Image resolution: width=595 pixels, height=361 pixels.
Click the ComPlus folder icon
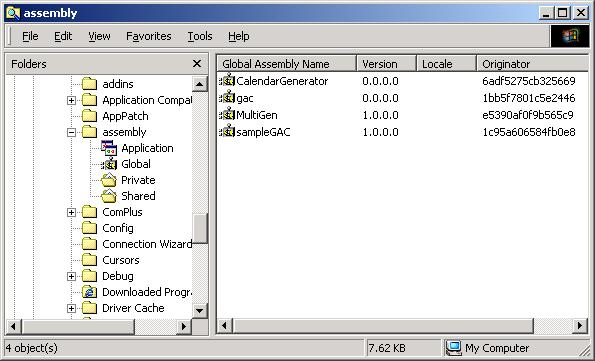tap(90, 212)
